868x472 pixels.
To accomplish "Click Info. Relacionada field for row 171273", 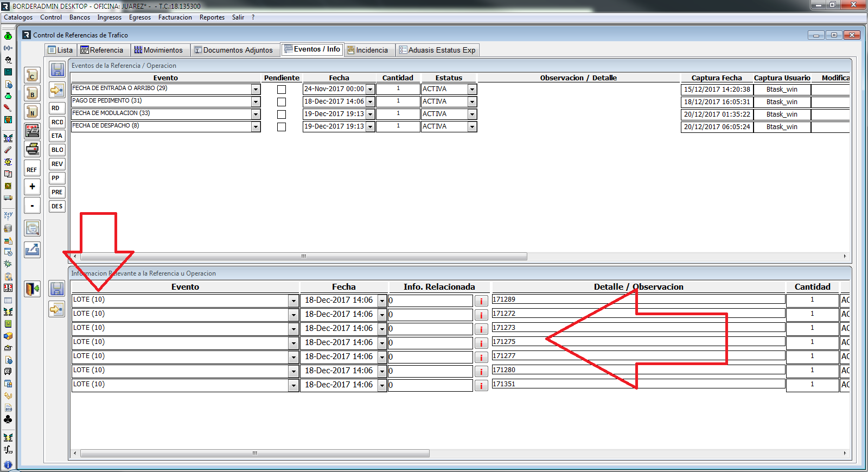I will click(x=431, y=329).
